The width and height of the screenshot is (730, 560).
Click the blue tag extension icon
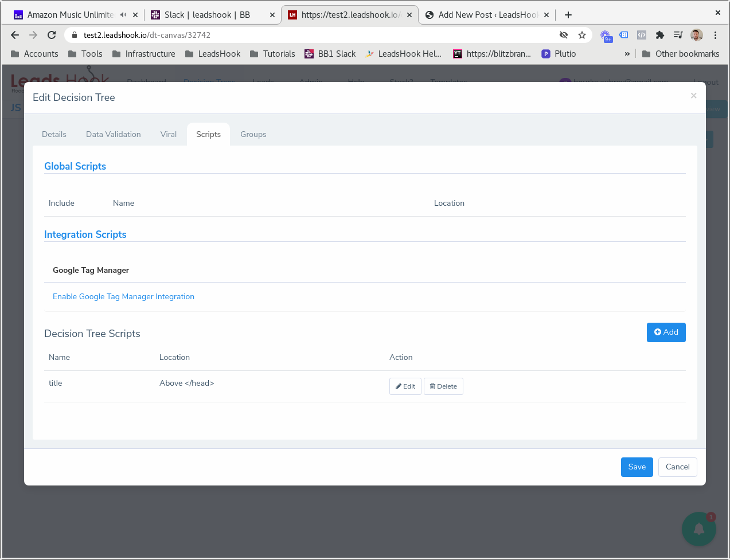pos(624,35)
